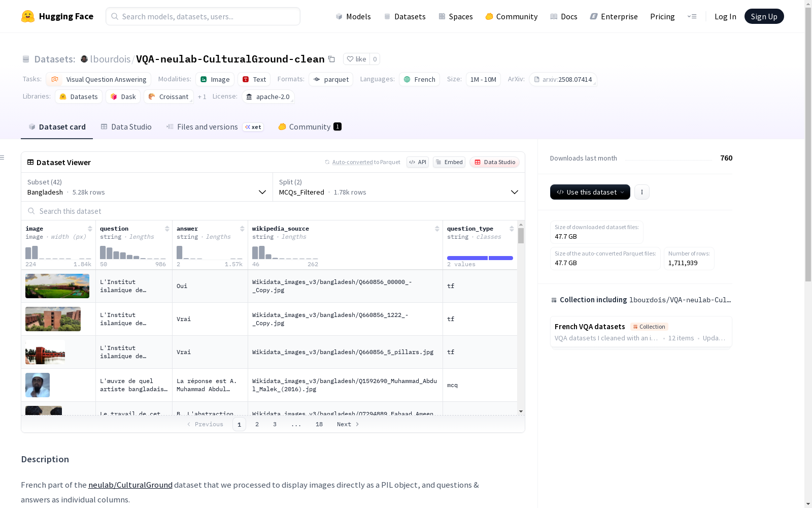Viewport: 812px width, 508px height.
Task: Go to page 2 of the table
Action: tap(257, 424)
